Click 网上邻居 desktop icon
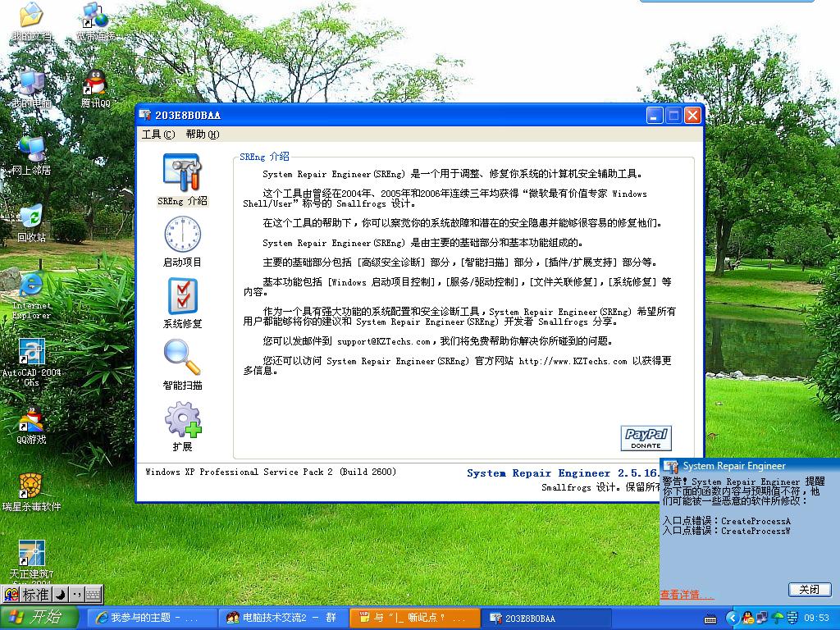 31,156
